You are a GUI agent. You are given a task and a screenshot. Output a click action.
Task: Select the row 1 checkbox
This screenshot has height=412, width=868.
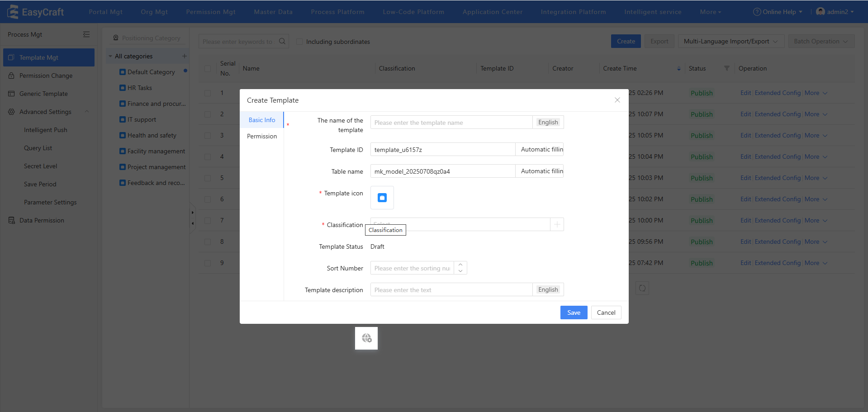[x=208, y=93]
